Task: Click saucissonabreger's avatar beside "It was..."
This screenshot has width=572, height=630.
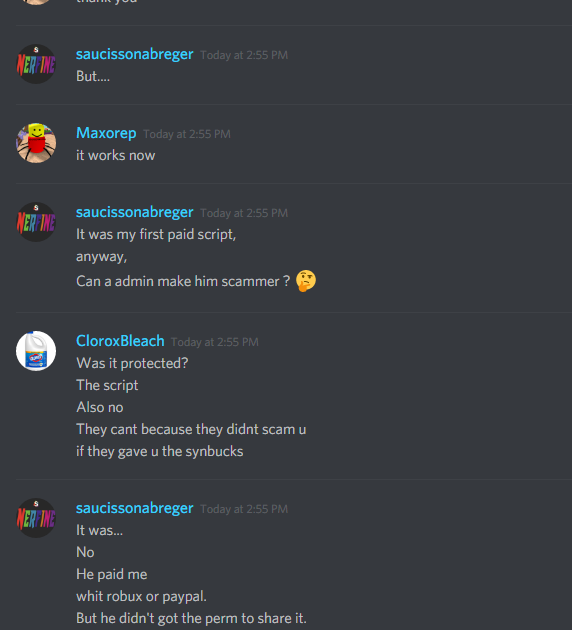Action: click(36, 518)
